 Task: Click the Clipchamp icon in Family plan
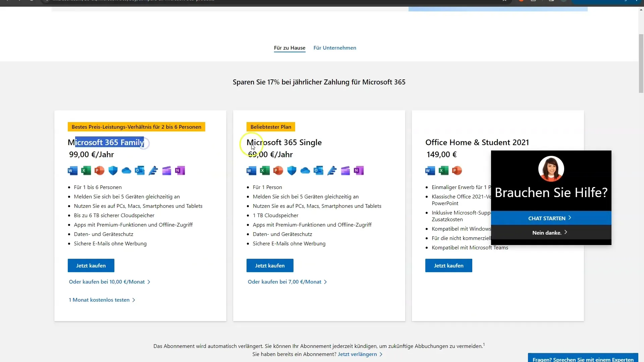(167, 171)
